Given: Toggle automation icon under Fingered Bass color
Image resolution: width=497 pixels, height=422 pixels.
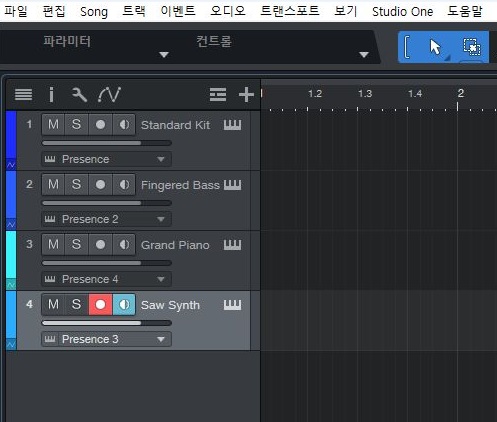Looking at the screenshot, I should pyautogui.click(x=11, y=224).
